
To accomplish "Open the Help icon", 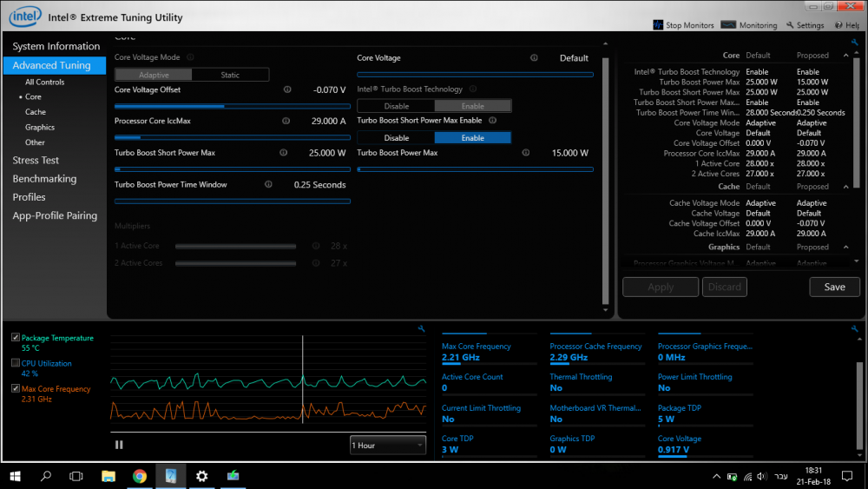I will tap(838, 25).
